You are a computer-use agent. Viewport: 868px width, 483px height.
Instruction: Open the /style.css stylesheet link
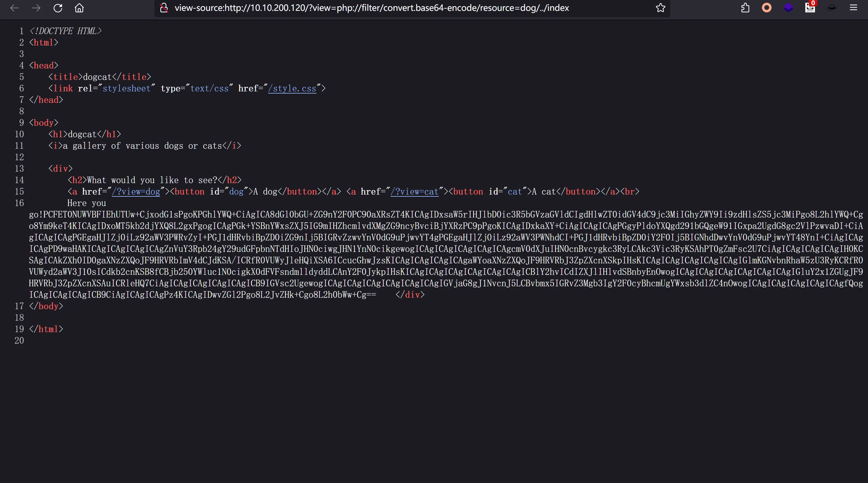tap(292, 88)
